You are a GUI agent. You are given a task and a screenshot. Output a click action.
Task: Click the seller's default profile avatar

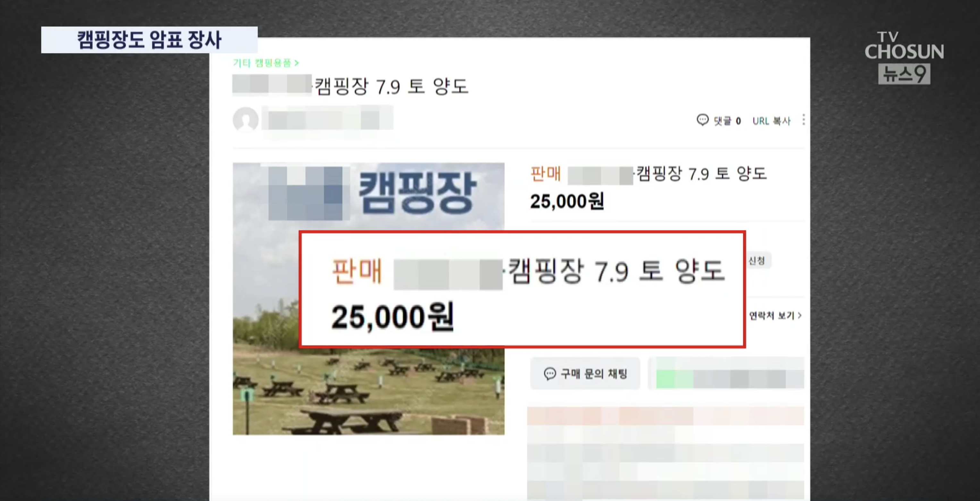(246, 120)
